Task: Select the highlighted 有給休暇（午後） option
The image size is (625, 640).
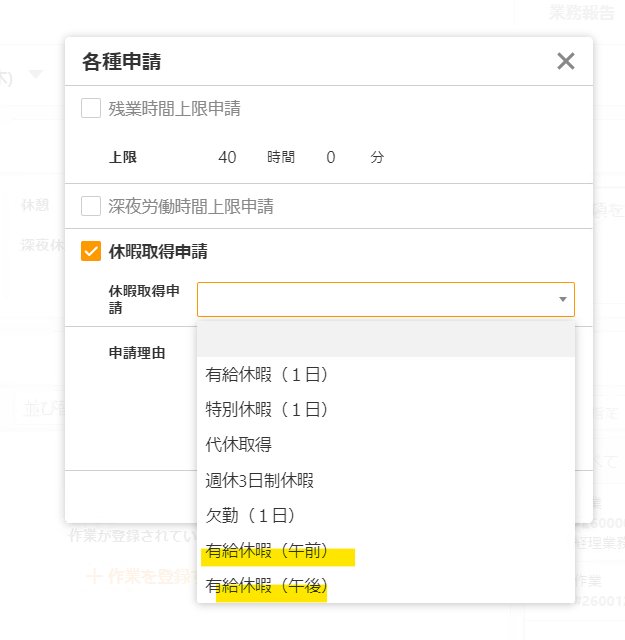Action: 267,586
